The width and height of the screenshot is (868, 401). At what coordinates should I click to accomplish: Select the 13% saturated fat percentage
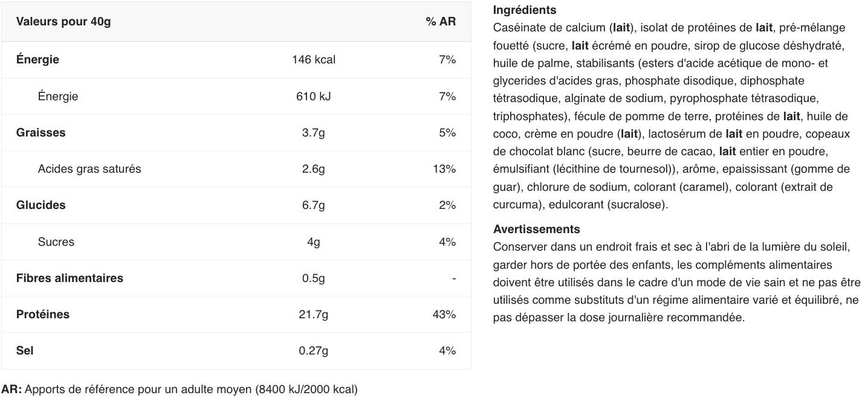click(444, 169)
